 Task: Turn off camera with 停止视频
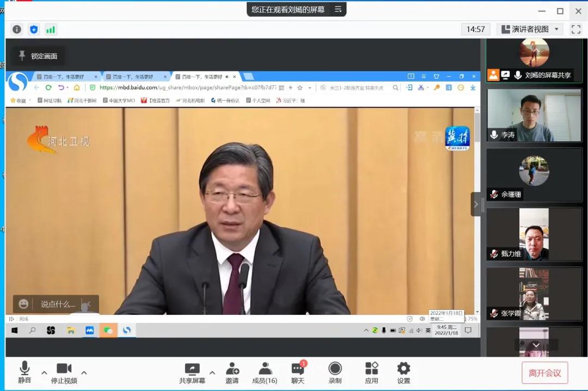[x=64, y=373]
